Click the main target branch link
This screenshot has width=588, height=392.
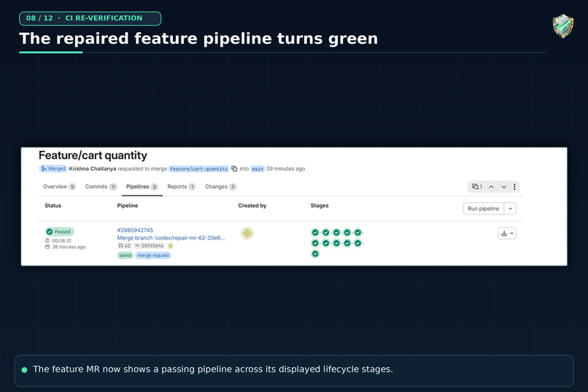(258, 169)
